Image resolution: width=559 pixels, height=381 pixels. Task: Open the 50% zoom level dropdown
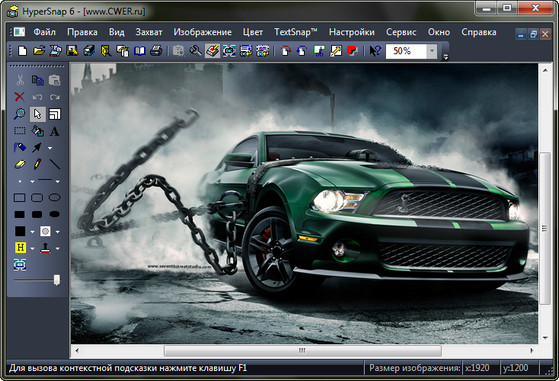tap(432, 51)
